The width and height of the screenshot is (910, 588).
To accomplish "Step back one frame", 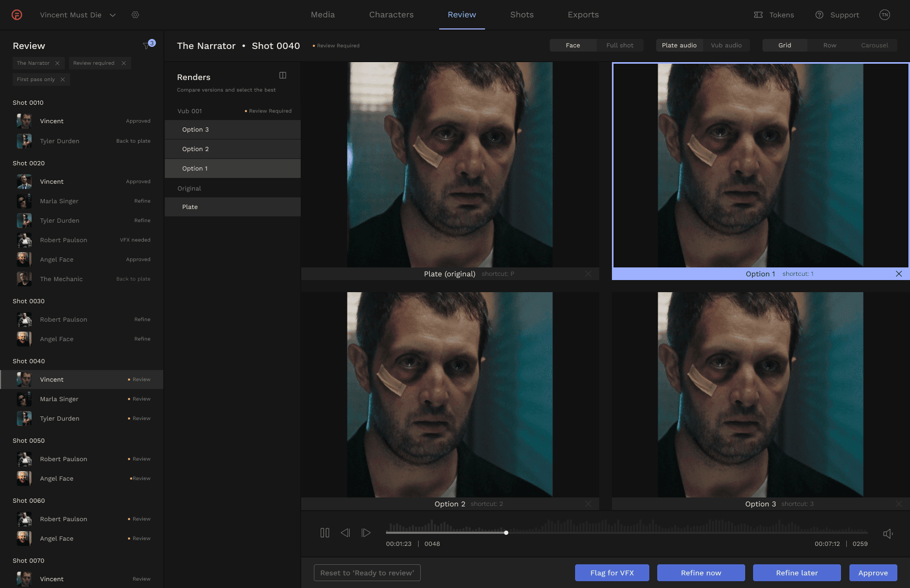I will pyautogui.click(x=345, y=533).
